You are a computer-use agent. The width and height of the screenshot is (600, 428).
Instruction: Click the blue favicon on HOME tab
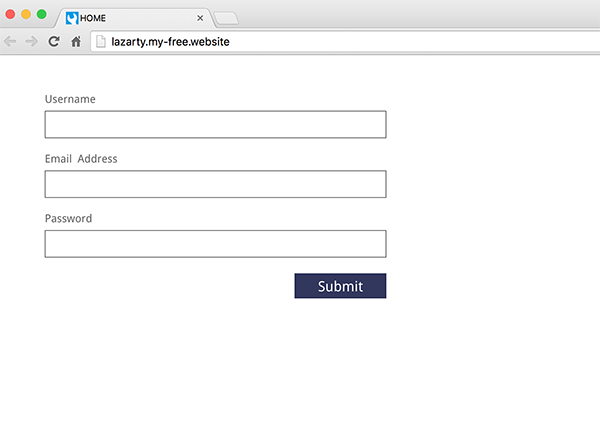[72, 18]
